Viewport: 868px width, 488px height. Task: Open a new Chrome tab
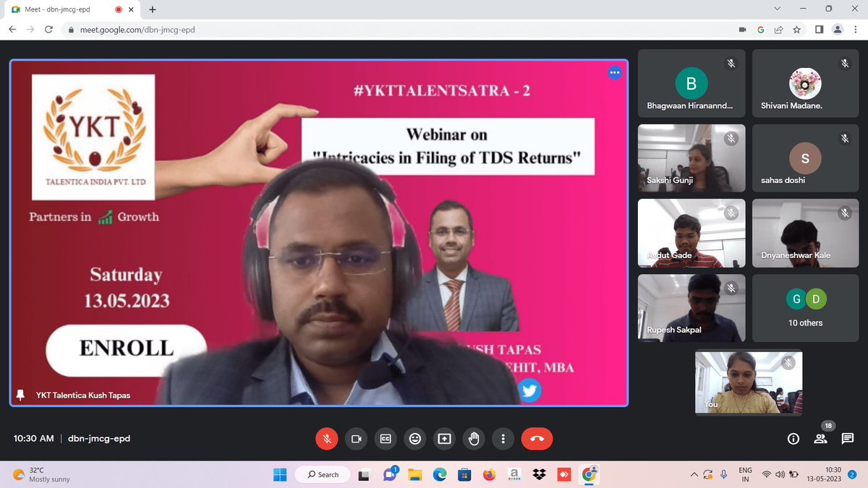pos(153,9)
